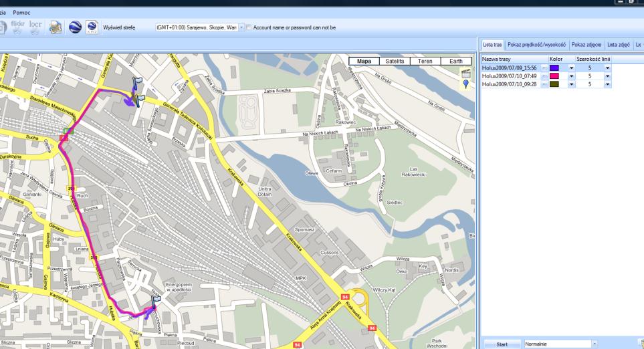Switch to Lista tras tab
The width and height of the screenshot is (644, 349).
pos(492,44)
